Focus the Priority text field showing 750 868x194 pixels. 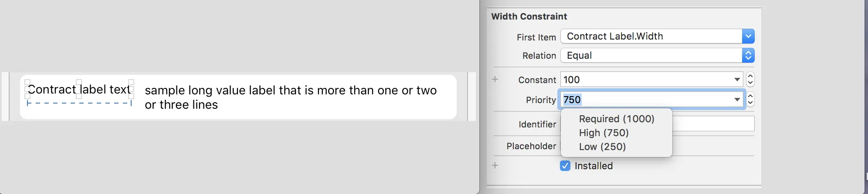[x=645, y=100]
